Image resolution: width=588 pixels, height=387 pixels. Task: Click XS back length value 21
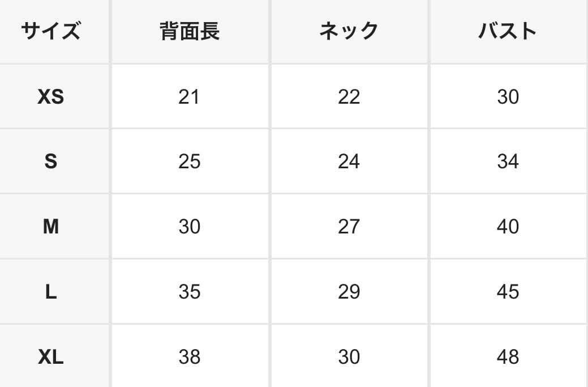point(189,97)
